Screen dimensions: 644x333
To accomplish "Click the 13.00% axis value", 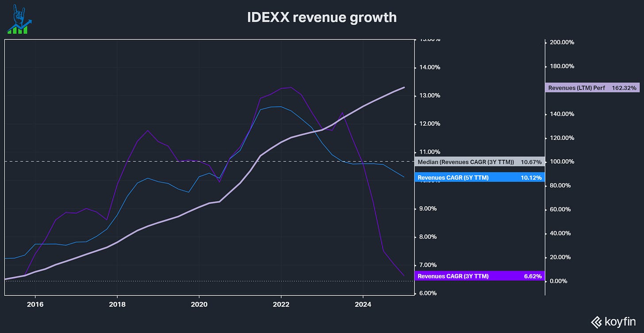I will point(429,96).
